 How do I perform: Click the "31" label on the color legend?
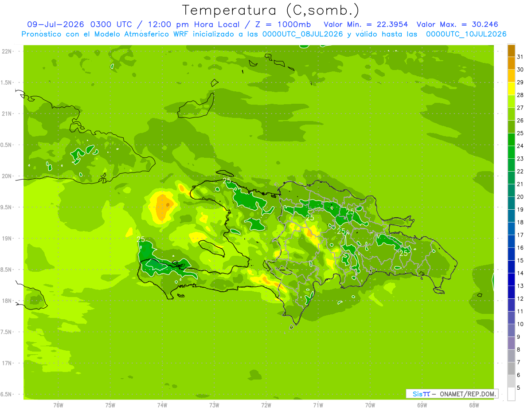(520, 57)
